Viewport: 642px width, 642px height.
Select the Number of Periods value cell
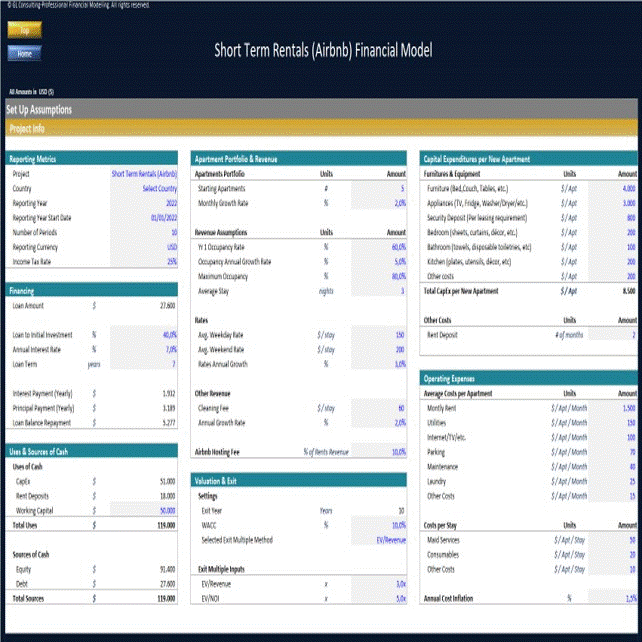(x=144, y=233)
